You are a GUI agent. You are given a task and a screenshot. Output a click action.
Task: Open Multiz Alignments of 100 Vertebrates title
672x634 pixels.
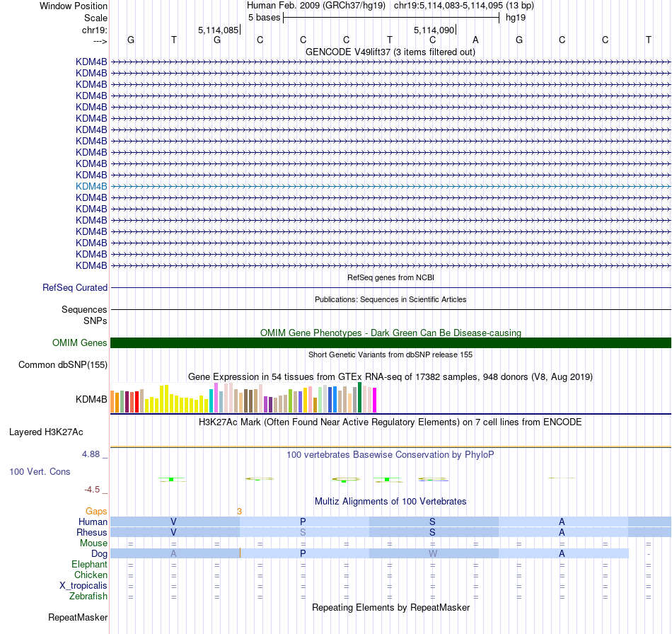(390, 501)
